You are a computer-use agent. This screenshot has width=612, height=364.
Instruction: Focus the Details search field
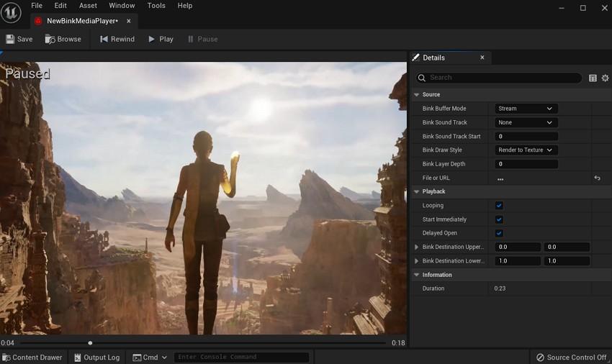click(x=499, y=78)
